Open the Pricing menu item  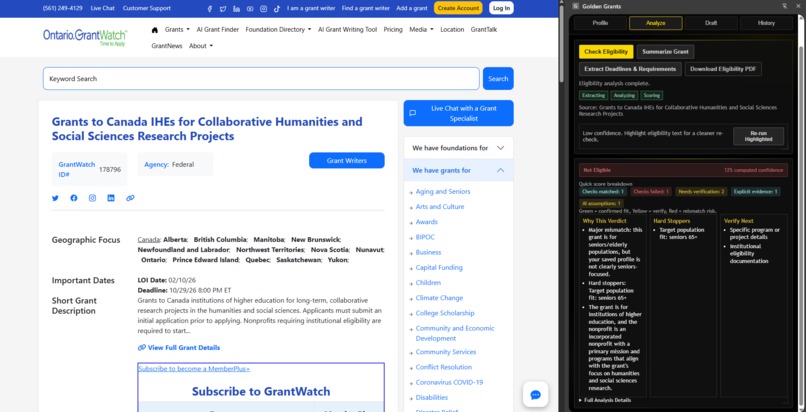393,29
